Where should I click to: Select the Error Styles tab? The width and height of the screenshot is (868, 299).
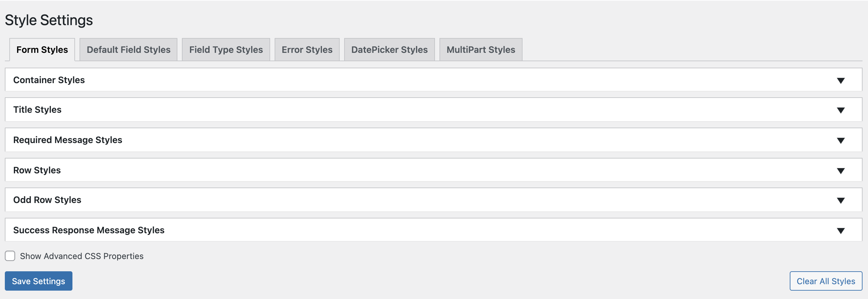[x=307, y=50]
